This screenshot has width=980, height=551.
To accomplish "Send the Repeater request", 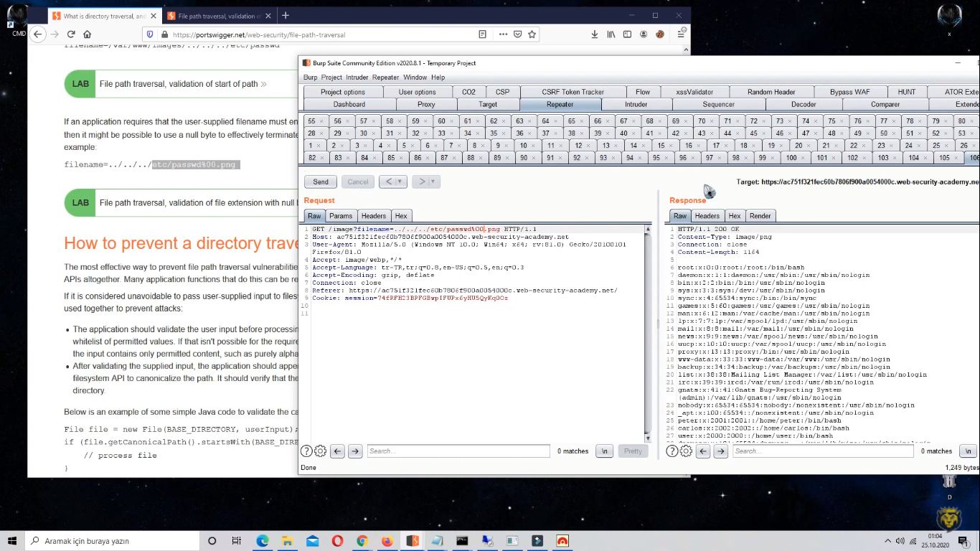I will click(x=321, y=182).
